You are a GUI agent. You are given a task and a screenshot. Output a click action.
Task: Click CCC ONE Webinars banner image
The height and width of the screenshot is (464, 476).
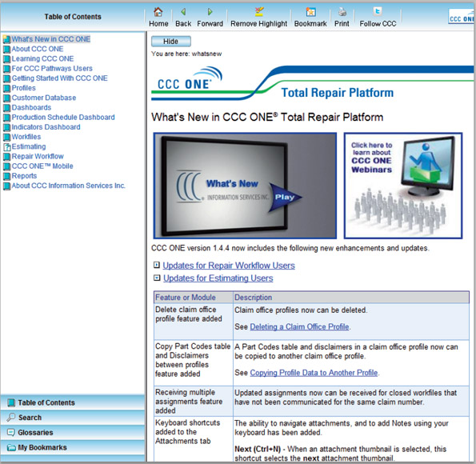[x=403, y=186]
